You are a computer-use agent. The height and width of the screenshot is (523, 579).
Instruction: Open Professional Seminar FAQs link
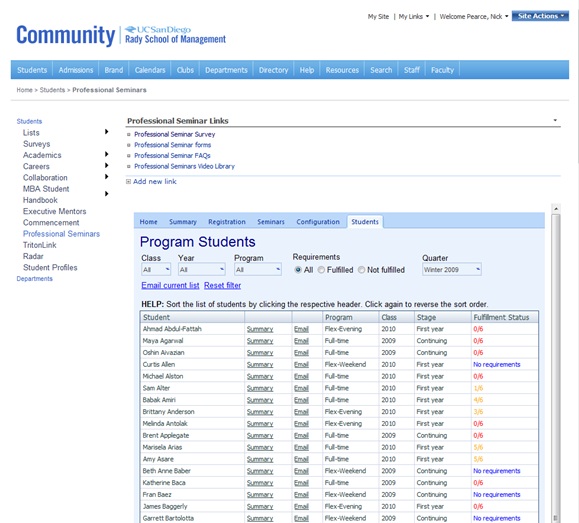click(172, 155)
